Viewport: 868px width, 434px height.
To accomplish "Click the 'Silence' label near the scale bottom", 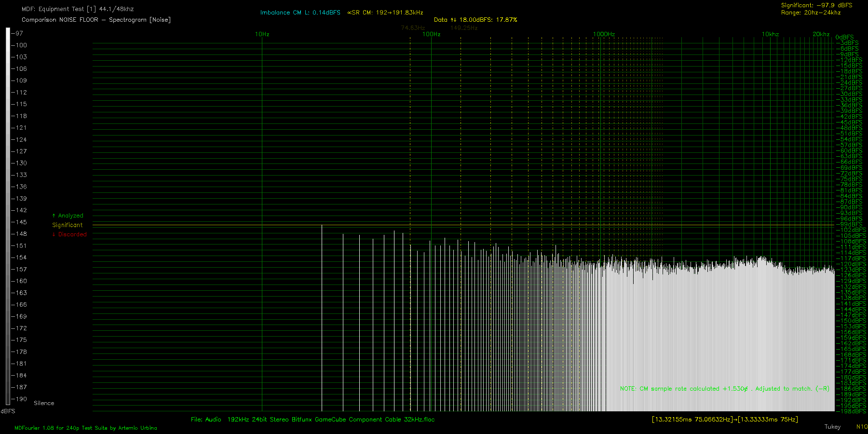I will (x=44, y=403).
